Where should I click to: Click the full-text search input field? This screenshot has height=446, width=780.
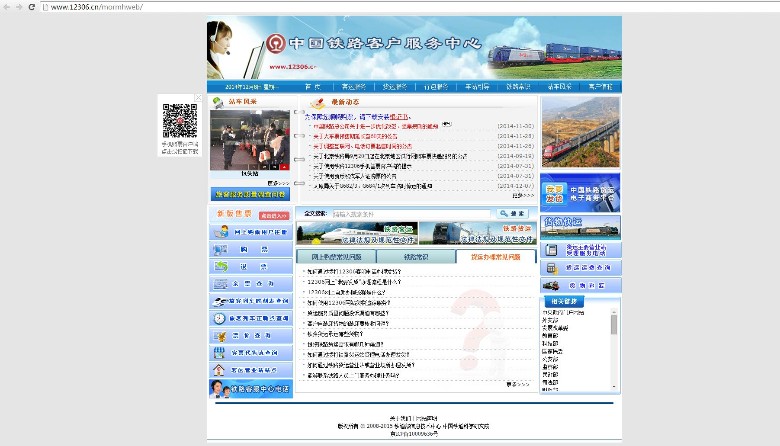tap(411, 214)
